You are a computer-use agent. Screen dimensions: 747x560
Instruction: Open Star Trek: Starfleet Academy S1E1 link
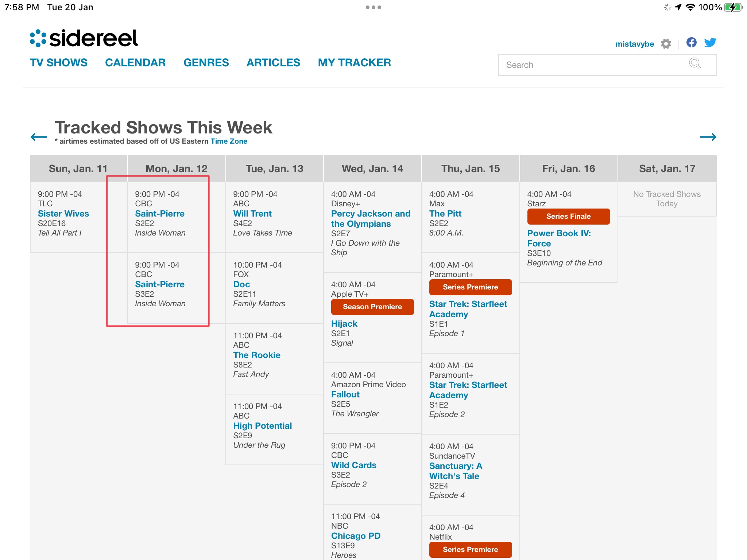pyautogui.click(x=468, y=309)
